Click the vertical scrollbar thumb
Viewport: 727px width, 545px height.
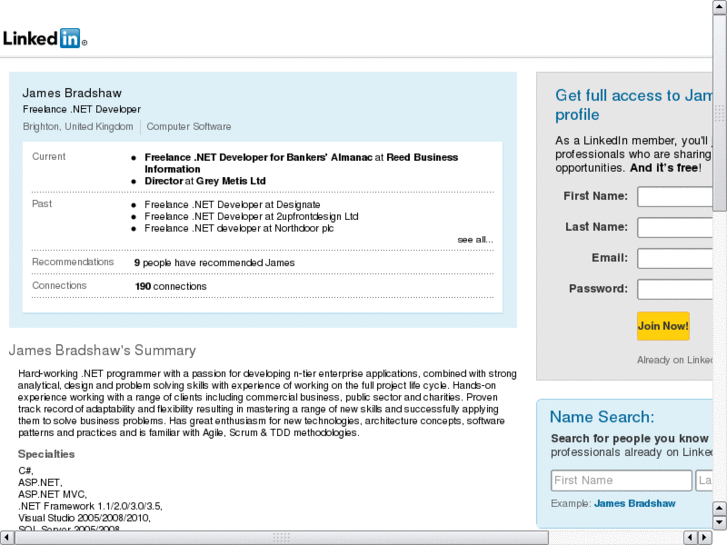719,113
